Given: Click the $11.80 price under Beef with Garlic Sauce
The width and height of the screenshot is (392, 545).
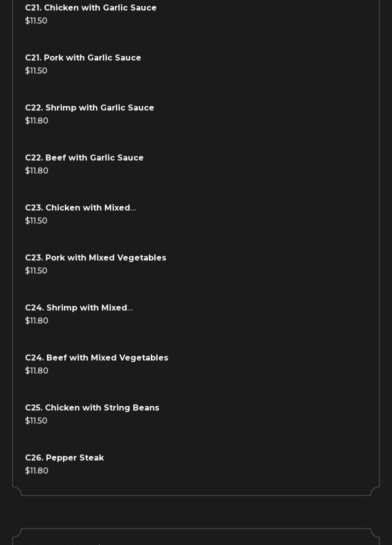Looking at the screenshot, I should (36, 171).
